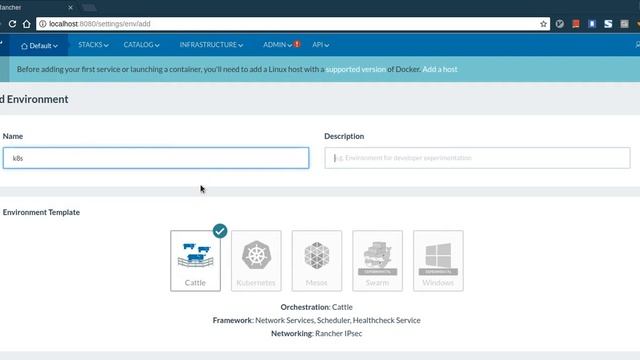Click the S extension icon in toolbar
Screen dimensions: 640x360
tap(608, 24)
